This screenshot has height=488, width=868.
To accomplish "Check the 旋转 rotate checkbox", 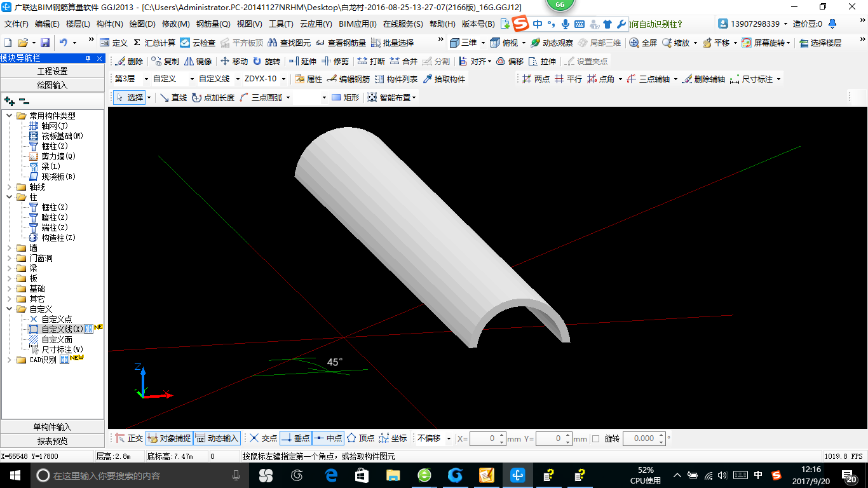I will (595, 438).
